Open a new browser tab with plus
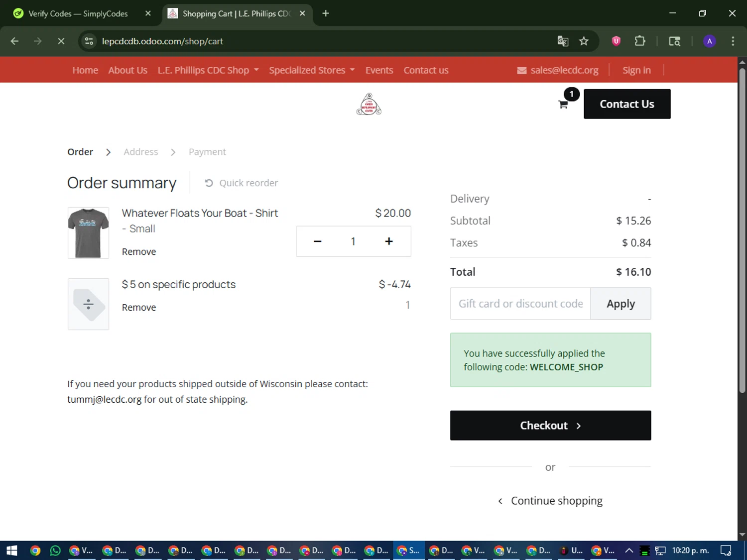 coord(326,13)
